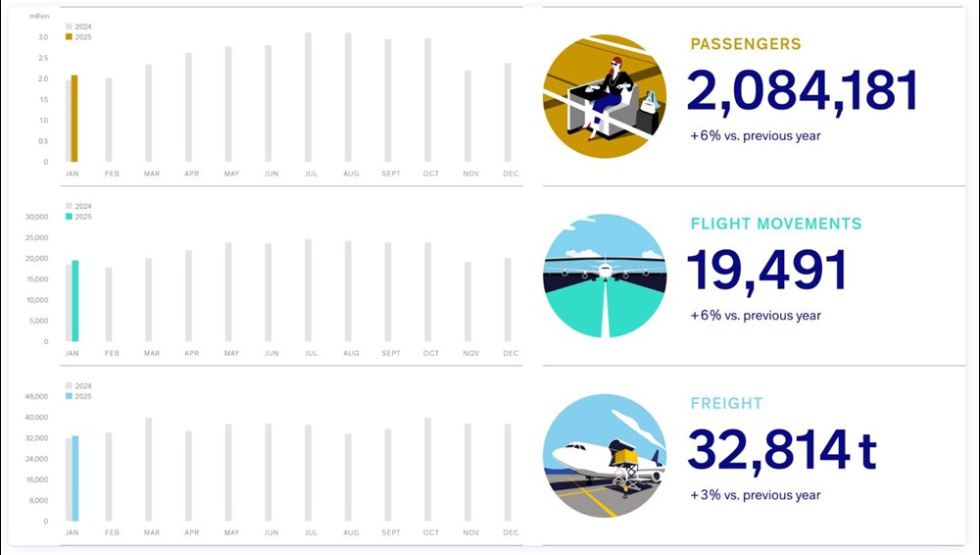
Task: Select the gold 2025 legend swatch in passengers chart
Action: point(69,37)
